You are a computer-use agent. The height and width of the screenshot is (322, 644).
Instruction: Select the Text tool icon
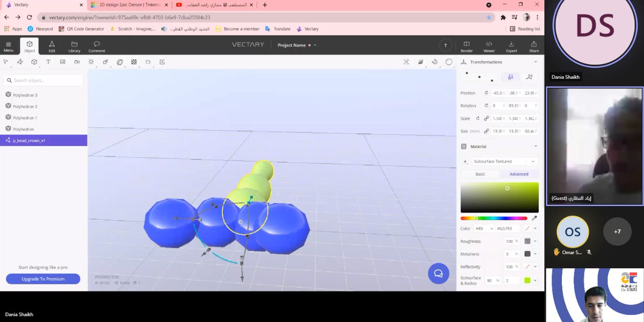[x=48, y=62]
